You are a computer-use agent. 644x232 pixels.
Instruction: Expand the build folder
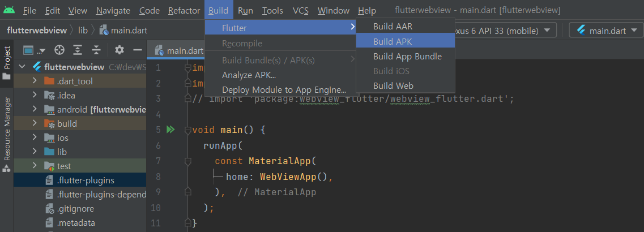point(35,123)
